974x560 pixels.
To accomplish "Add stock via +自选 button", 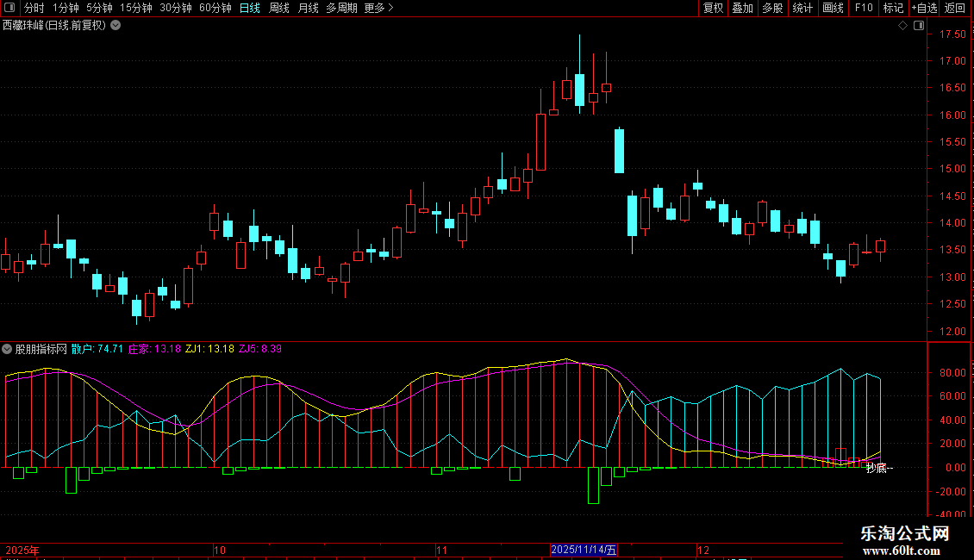I will point(924,8).
